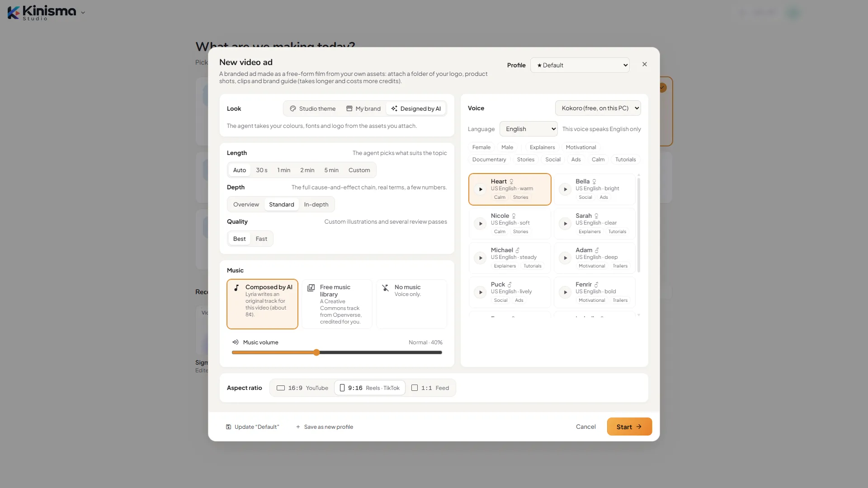
Task: Click Start to create the video
Action: coord(629,427)
